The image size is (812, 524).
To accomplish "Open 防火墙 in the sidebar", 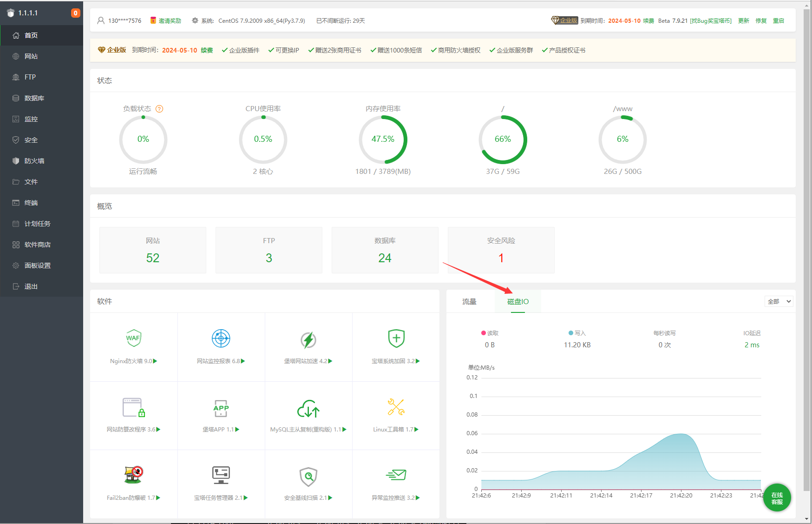I will click(42, 161).
